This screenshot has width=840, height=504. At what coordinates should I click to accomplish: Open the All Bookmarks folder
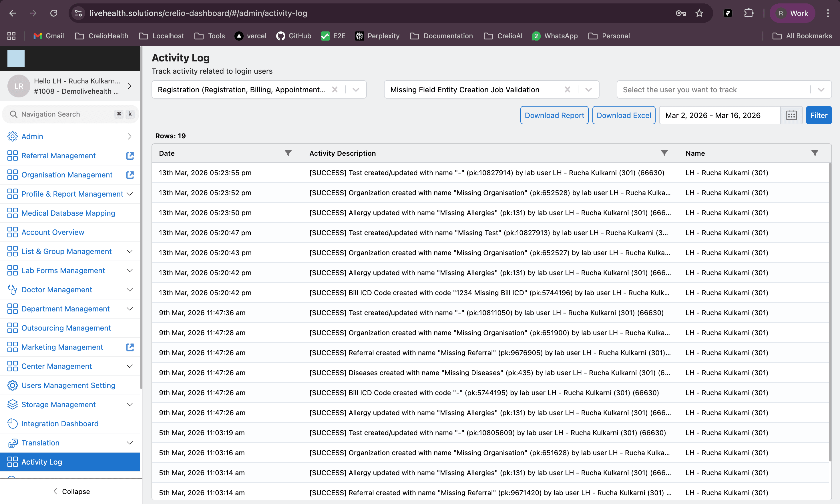tap(802, 36)
